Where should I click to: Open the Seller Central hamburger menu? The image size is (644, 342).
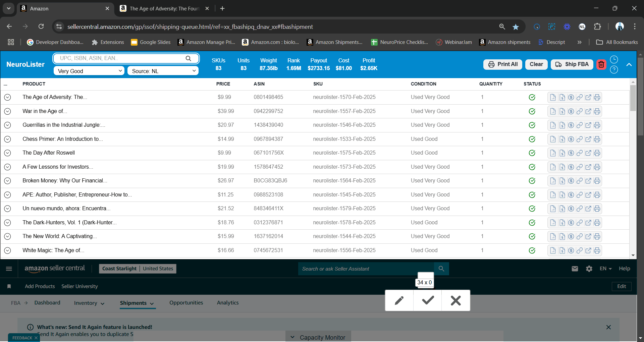[x=9, y=269]
